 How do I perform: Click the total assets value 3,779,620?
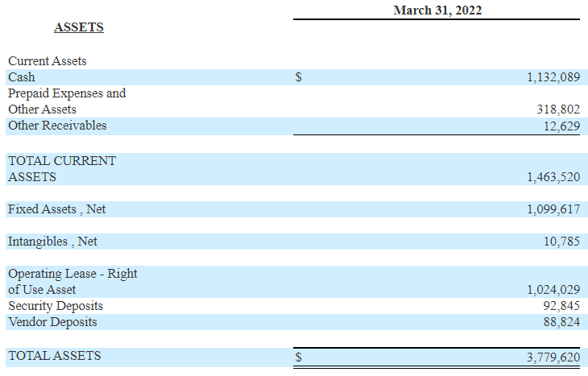(x=553, y=356)
